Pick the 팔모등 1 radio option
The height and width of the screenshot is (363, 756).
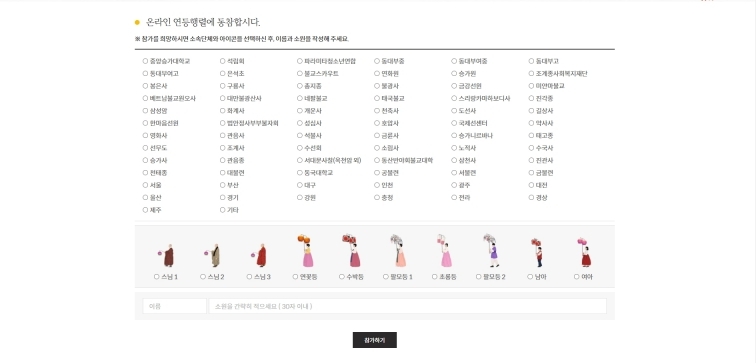[386, 277]
